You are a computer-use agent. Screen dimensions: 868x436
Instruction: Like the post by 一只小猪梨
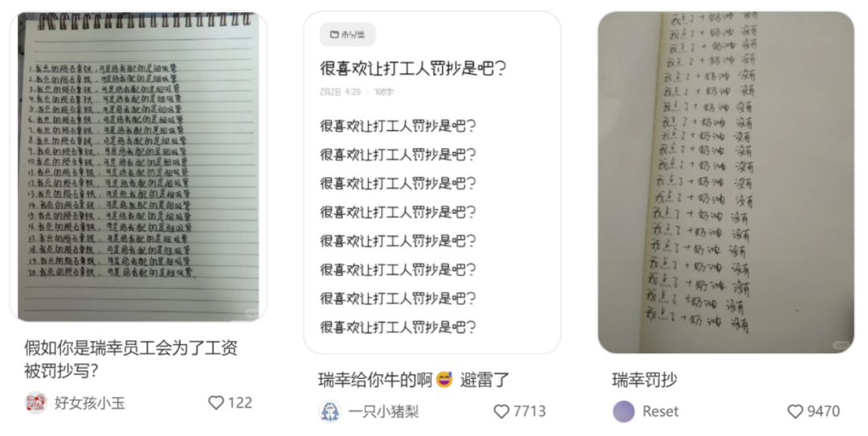point(501,412)
